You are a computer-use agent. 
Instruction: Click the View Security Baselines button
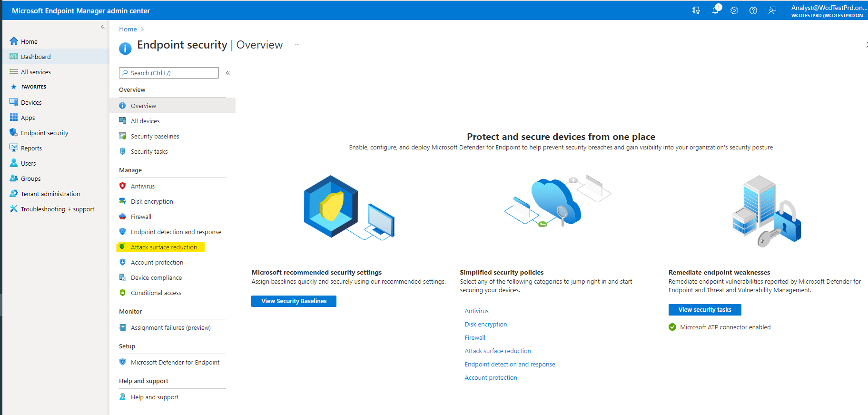294,301
